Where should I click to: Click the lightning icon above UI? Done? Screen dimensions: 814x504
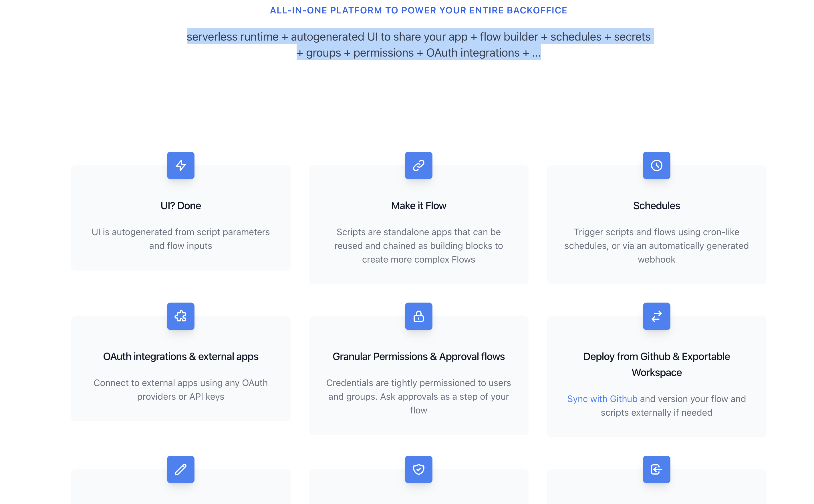point(180,165)
